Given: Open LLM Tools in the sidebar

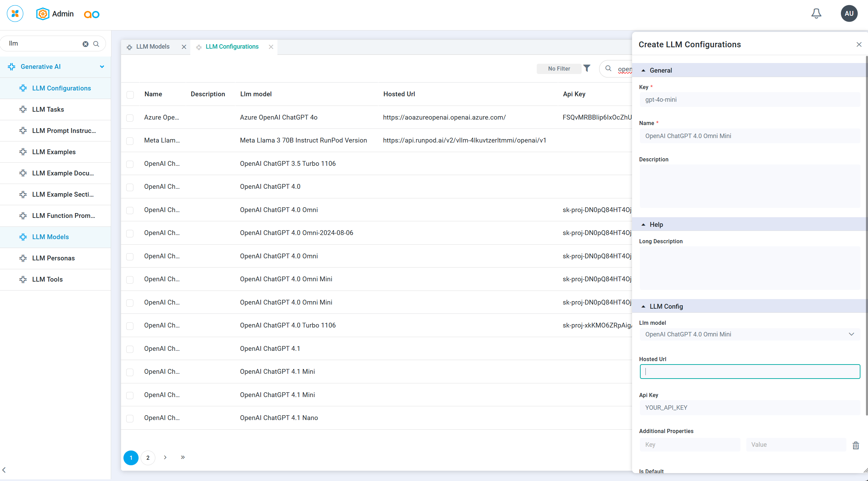Looking at the screenshot, I should tap(55, 279).
